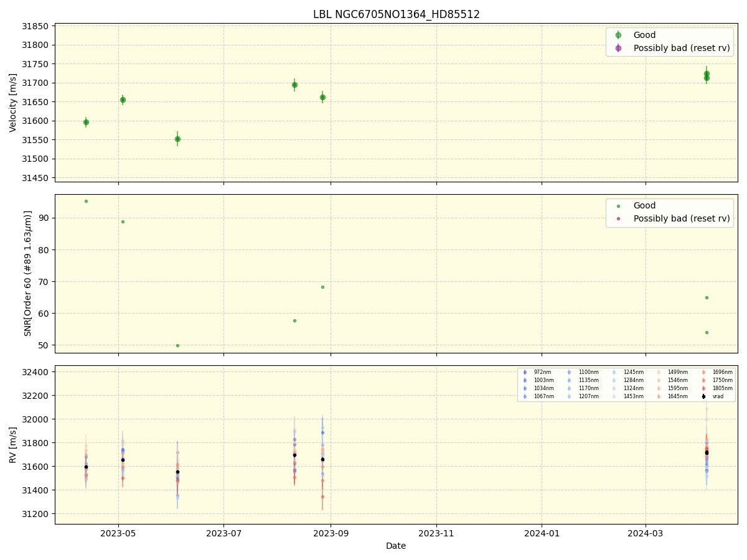Screen dimensions: 747x560
Task: Select the 1595nm legend entry
Action: (672, 388)
